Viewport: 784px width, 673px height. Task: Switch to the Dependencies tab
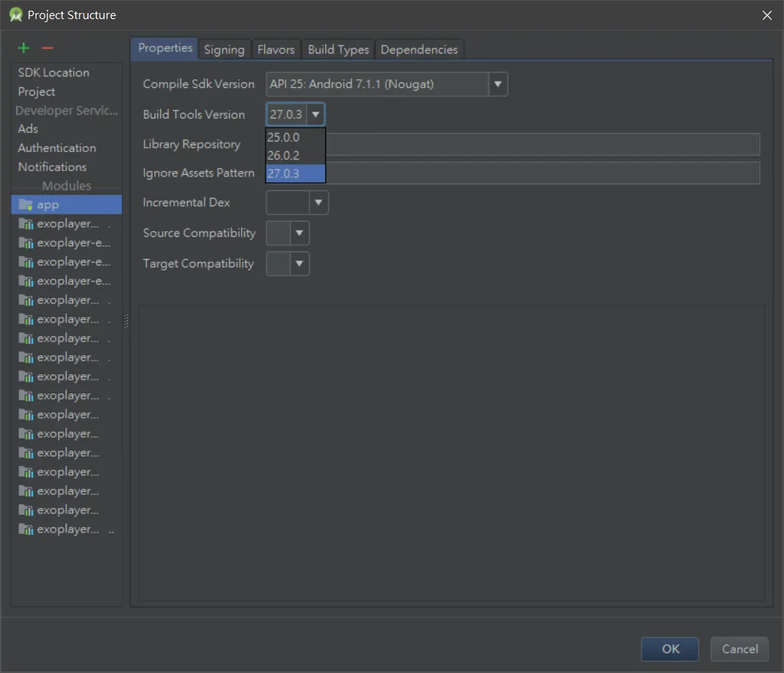[419, 50]
